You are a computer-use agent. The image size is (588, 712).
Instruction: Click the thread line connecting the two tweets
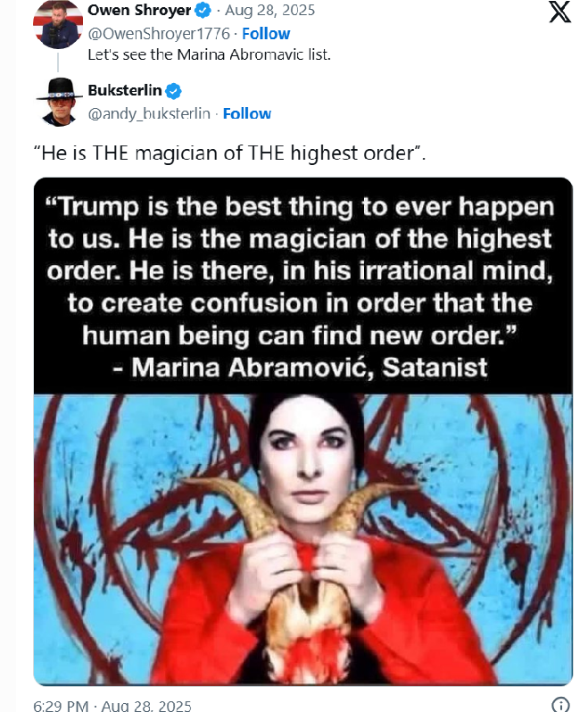(x=58, y=62)
